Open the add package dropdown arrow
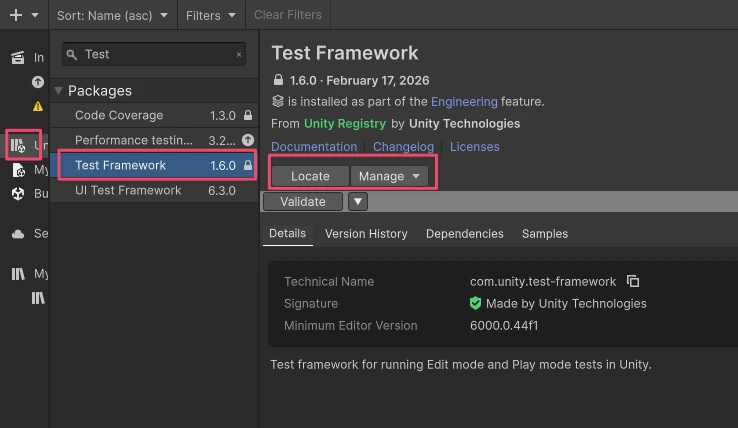 tap(35, 15)
